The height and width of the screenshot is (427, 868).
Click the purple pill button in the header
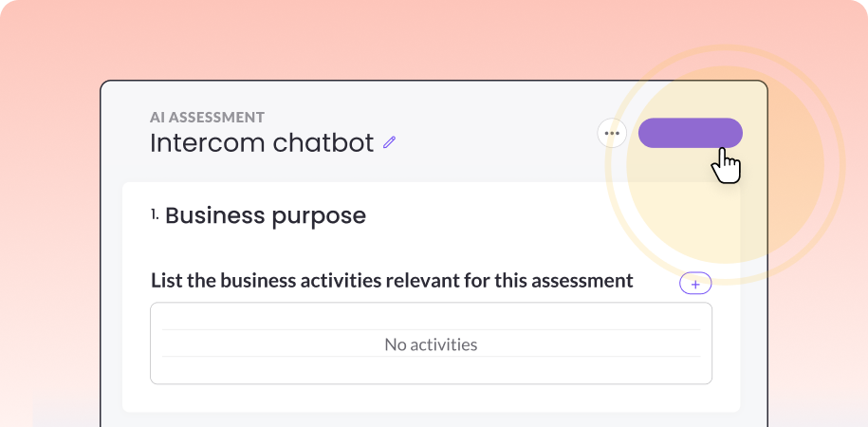tap(691, 133)
